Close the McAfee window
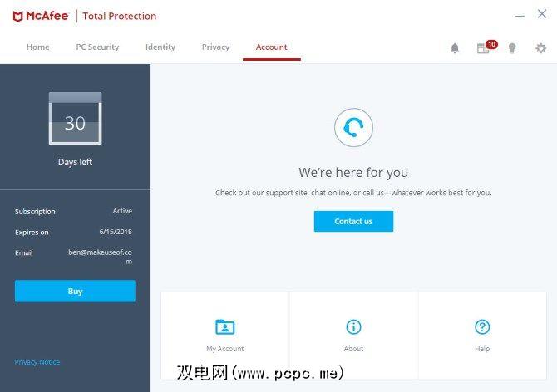The width and height of the screenshot is (557, 392). (542, 14)
